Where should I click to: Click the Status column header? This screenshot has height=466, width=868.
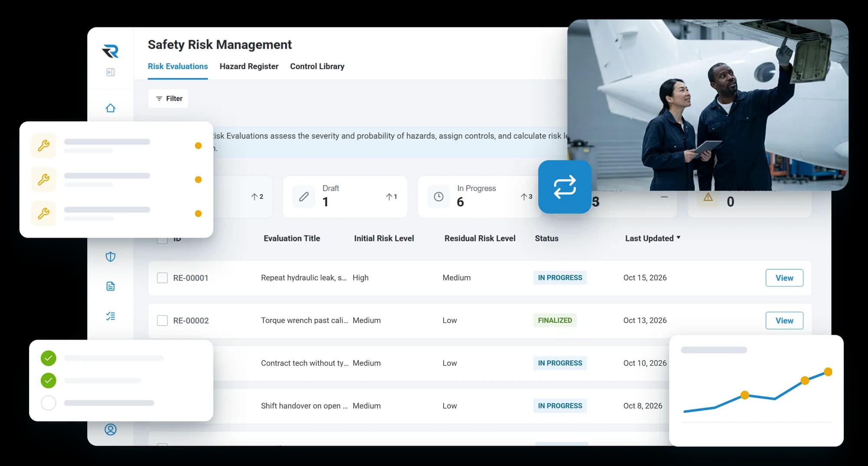(x=547, y=238)
